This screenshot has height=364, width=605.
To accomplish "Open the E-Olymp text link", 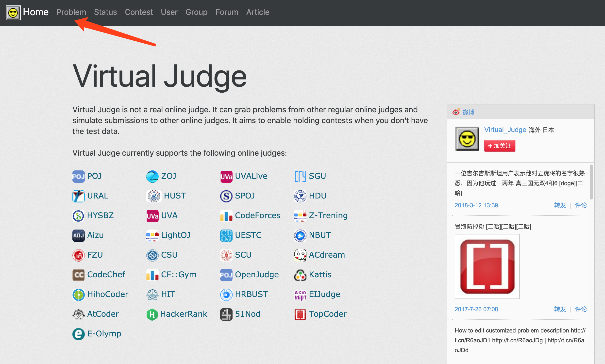I will click(104, 333).
